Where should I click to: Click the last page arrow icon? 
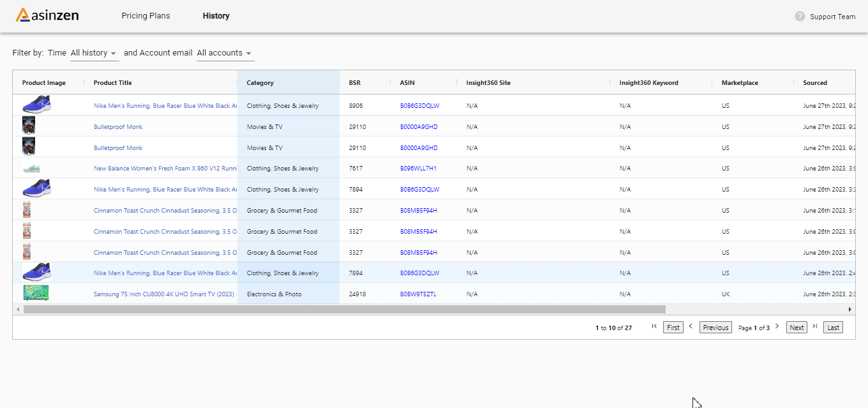pos(814,326)
